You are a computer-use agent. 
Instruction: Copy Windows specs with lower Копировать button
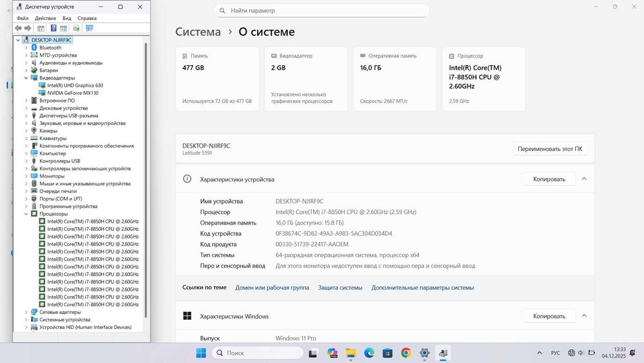pos(549,316)
